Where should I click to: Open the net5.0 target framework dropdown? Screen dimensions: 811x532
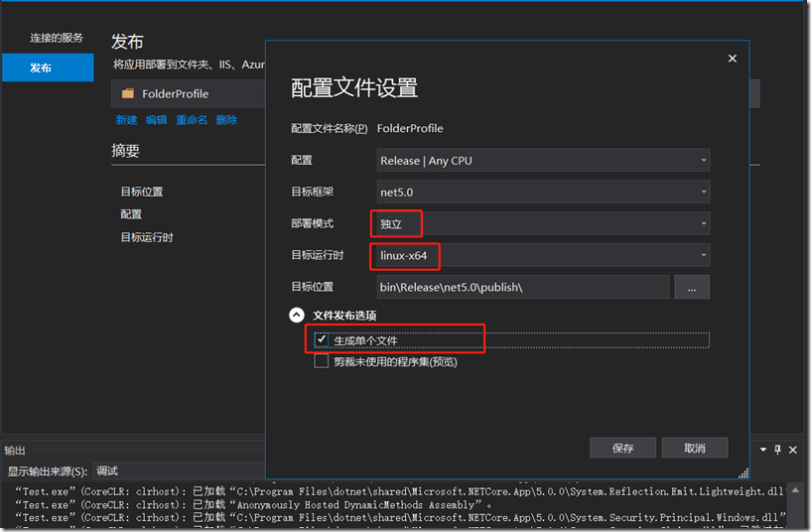click(x=543, y=192)
